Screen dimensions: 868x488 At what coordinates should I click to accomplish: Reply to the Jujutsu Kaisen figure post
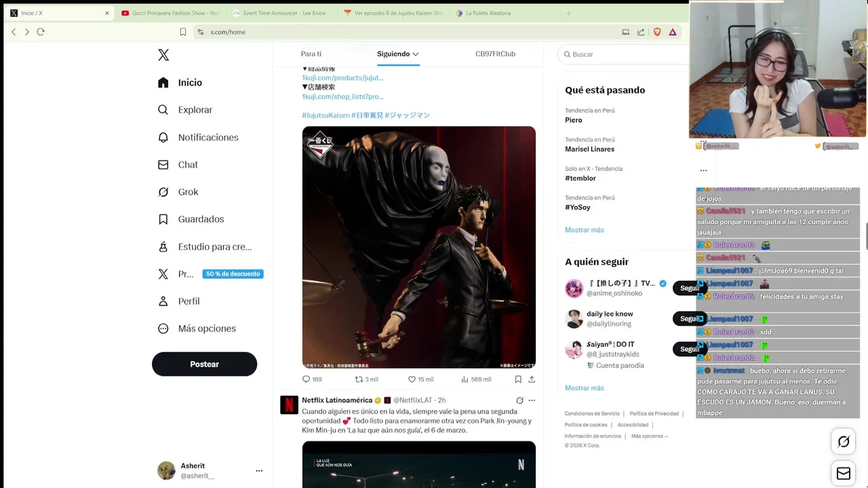tap(312, 380)
